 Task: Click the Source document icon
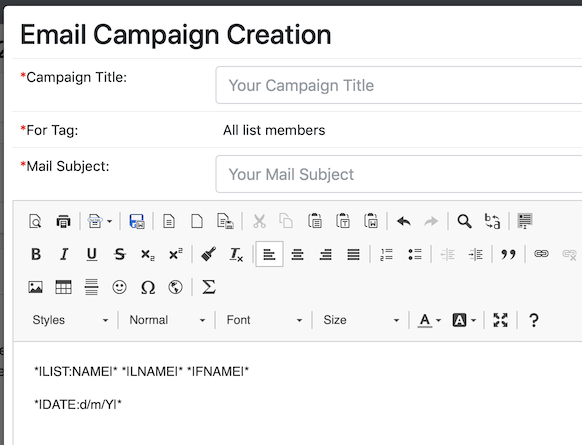[x=169, y=222]
